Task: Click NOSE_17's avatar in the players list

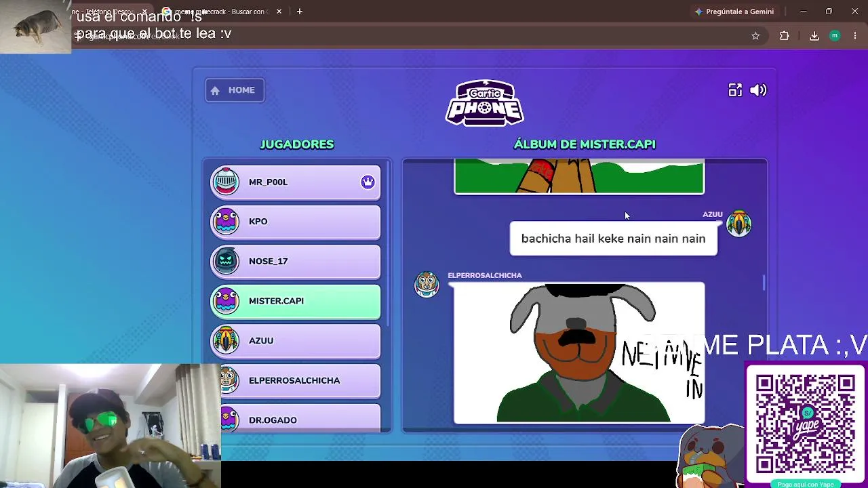Action: click(226, 261)
